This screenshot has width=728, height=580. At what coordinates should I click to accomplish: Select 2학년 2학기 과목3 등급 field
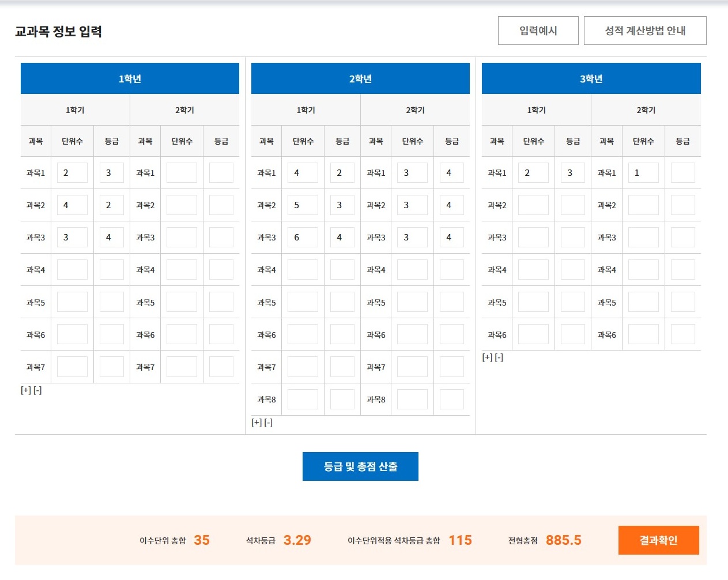click(451, 238)
